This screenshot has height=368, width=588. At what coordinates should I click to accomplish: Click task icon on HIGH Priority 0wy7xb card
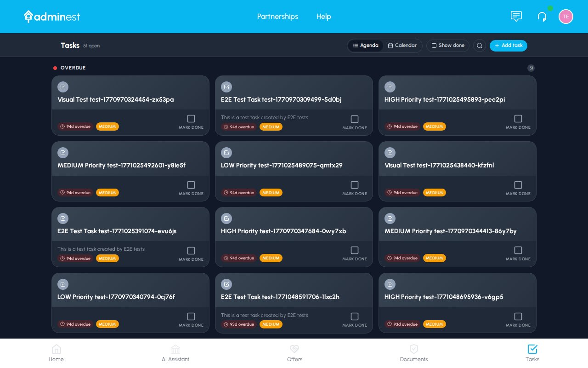226,218
